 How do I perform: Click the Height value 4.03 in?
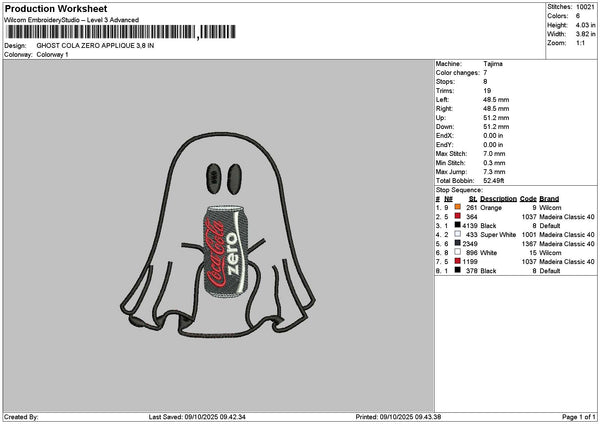585,25
